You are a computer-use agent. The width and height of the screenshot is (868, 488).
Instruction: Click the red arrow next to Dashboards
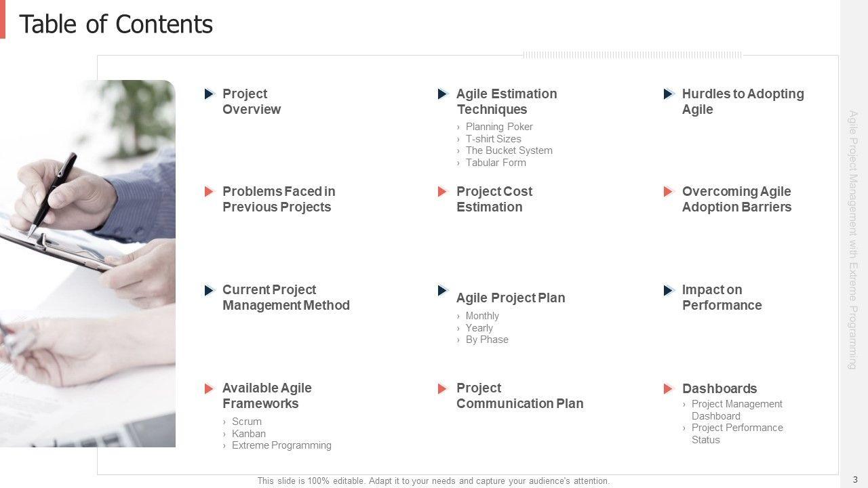[x=669, y=389]
